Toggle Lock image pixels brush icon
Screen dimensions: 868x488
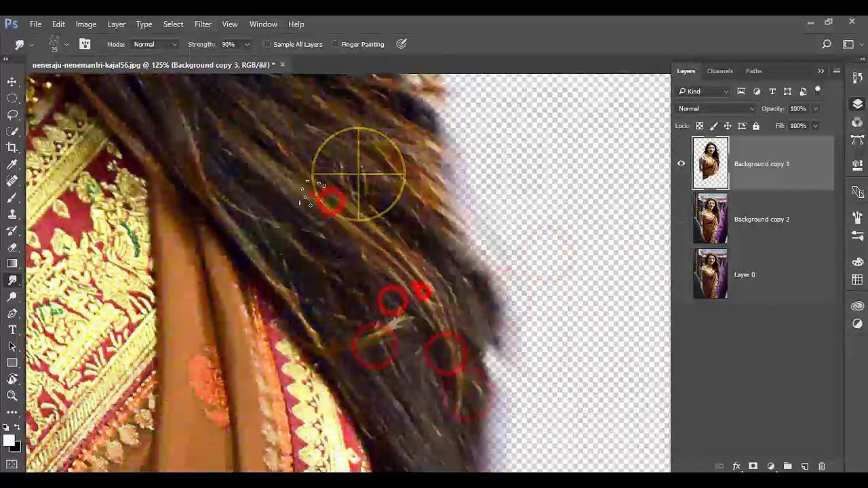pos(713,126)
